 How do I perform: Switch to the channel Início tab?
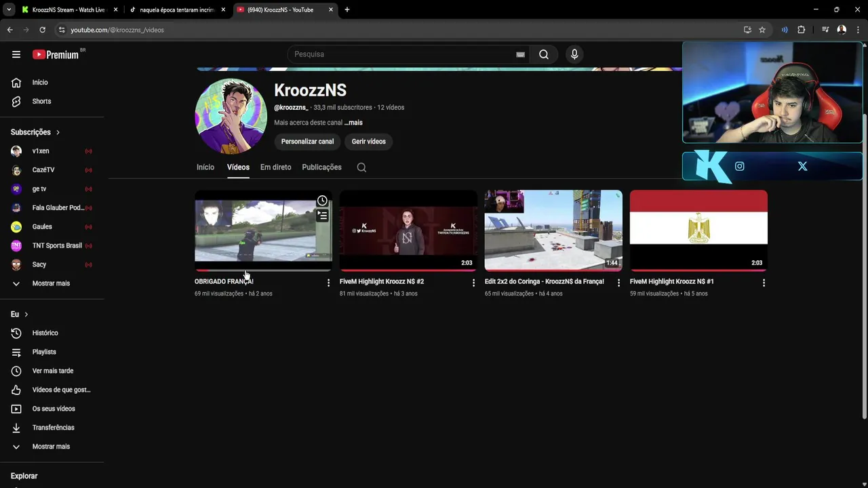coord(205,167)
